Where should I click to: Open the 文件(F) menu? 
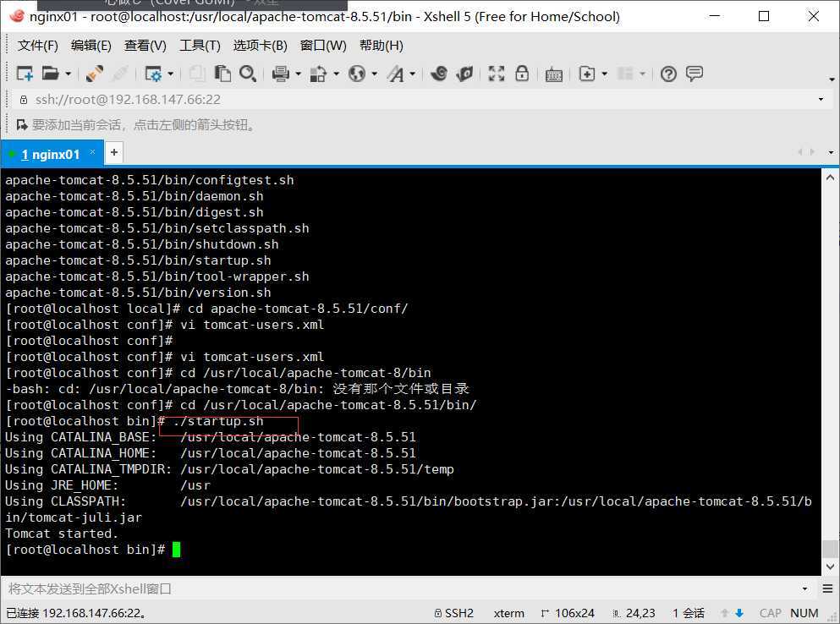[x=37, y=46]
